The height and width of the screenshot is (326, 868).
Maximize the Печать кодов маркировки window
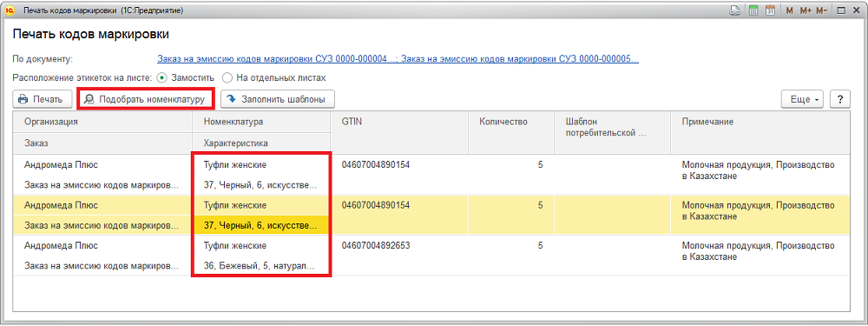[841, 10]
